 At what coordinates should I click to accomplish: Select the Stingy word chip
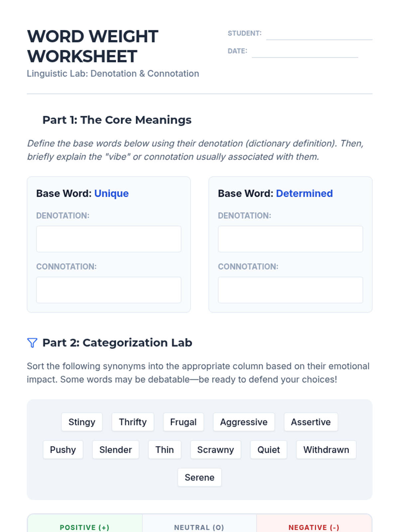coord(82,422)
